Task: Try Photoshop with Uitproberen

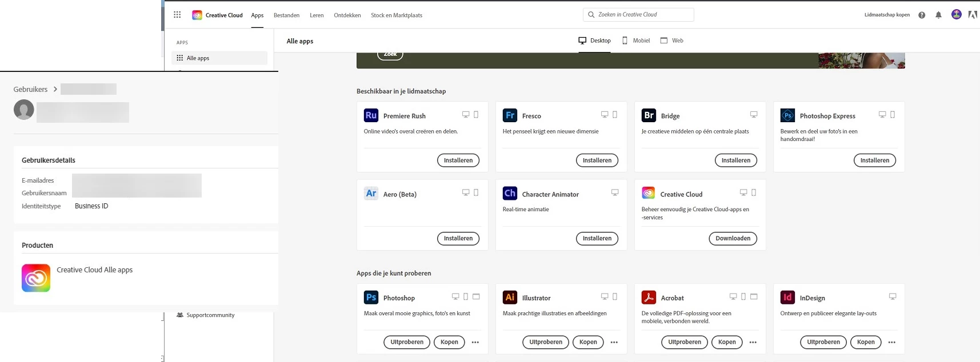Action: [x=407, y=343]
